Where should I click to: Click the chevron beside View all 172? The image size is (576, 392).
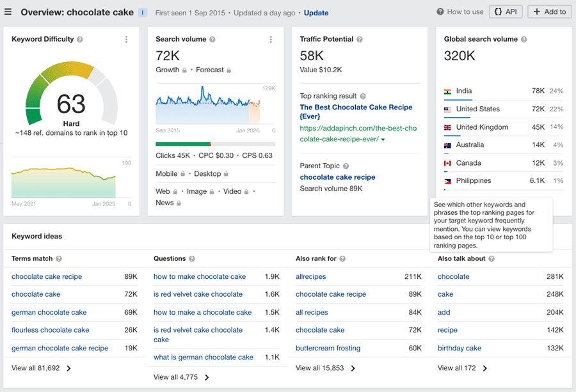pos(485,368)
